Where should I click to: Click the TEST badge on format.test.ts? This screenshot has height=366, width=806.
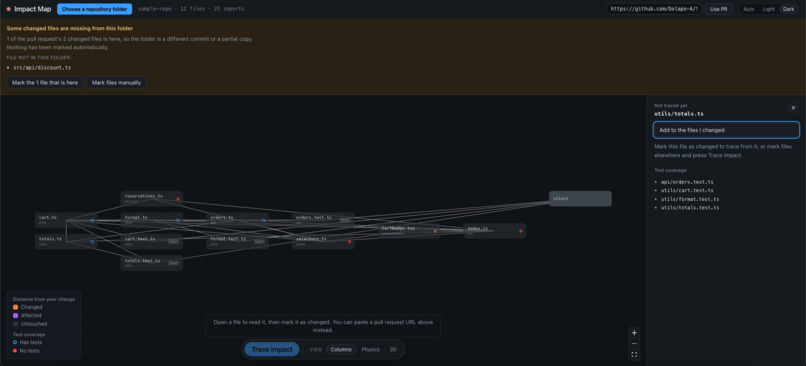(260, 242)
